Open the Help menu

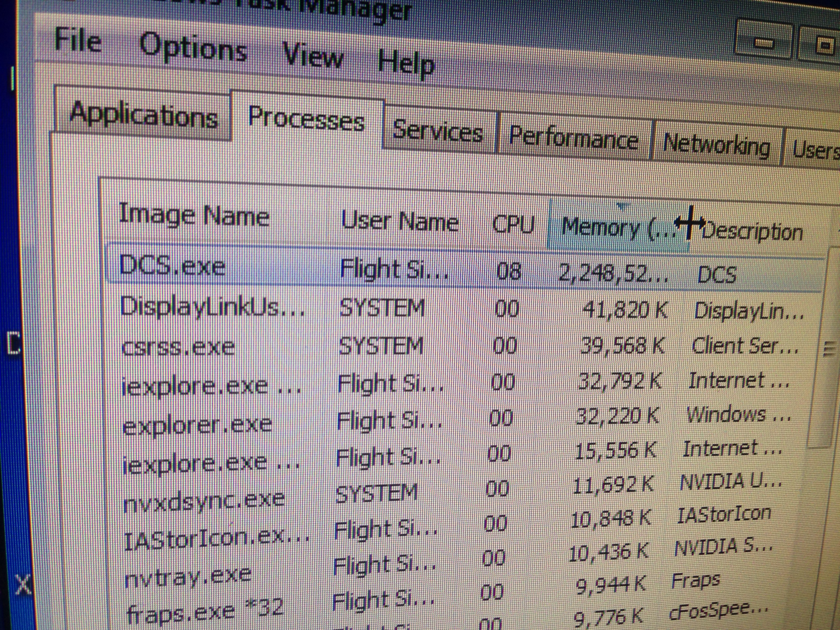(406, 64)
